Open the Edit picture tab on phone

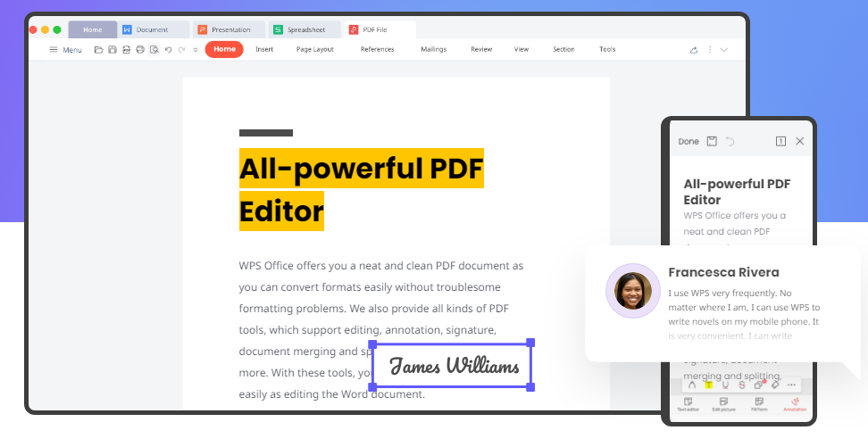(723, 404)
